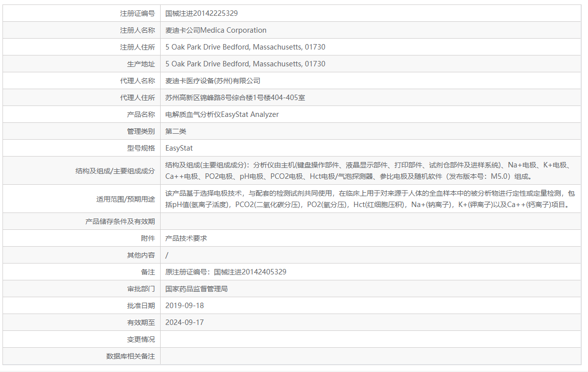The image size is (588, 372).
Task: Select registration number 国械注进20142225329
Action: (x=201, y=13)
